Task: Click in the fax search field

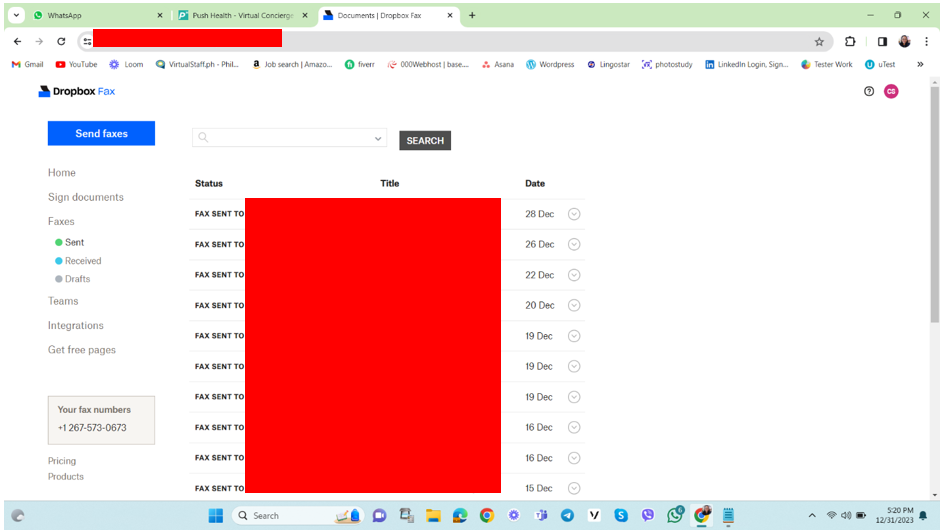Action: (x=289, y=138)
